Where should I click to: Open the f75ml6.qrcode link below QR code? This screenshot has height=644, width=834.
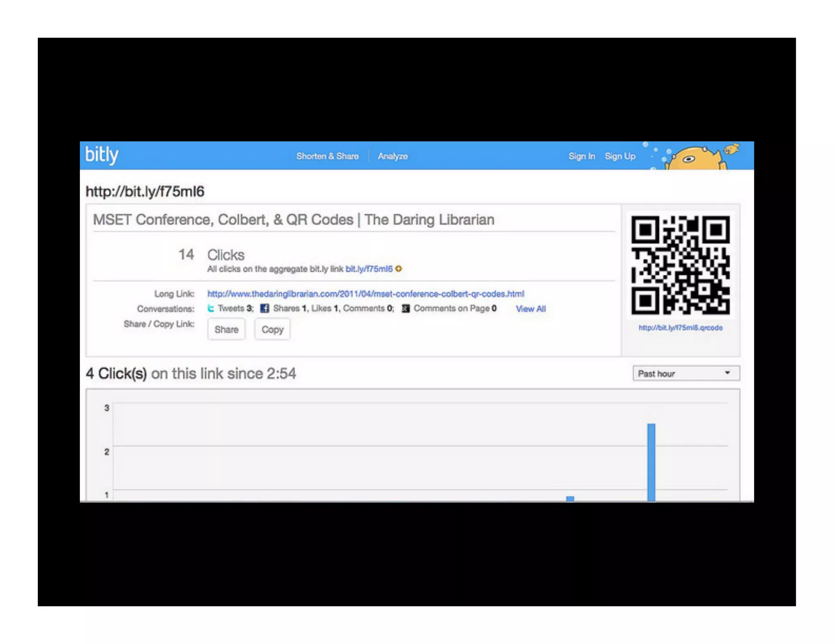pyautogui.click(x=680, y=328)
